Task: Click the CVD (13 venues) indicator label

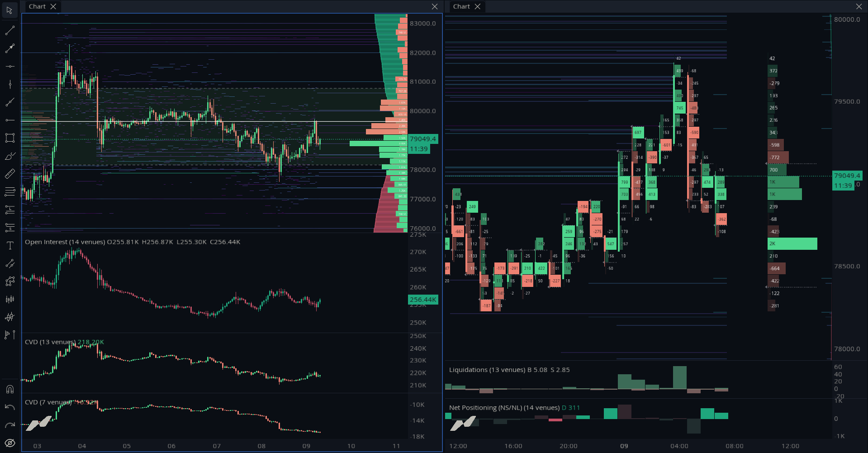Action: (50, 342)
